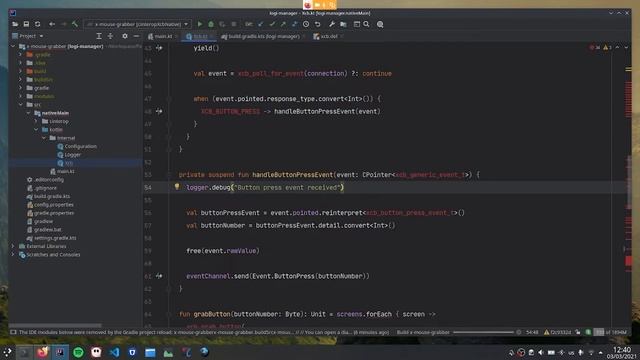The height and width of the screenshot is (360, 640).
Task: Click suspend call gutter icon at line 61
Action: click(x=159, y=276)
